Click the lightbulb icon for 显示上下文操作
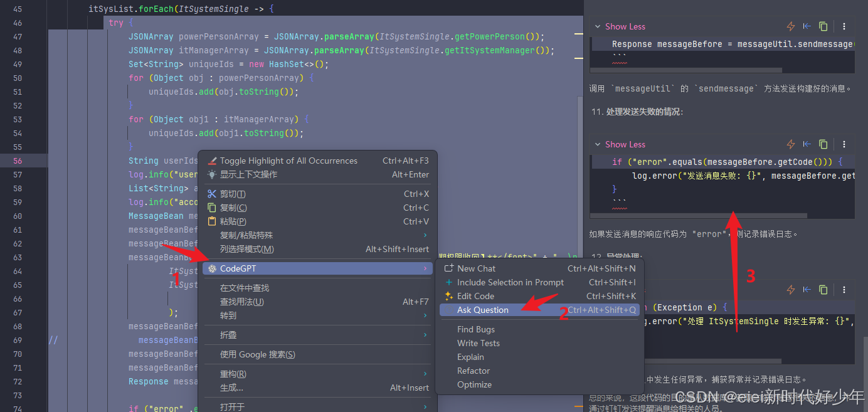 click(212, 174)
